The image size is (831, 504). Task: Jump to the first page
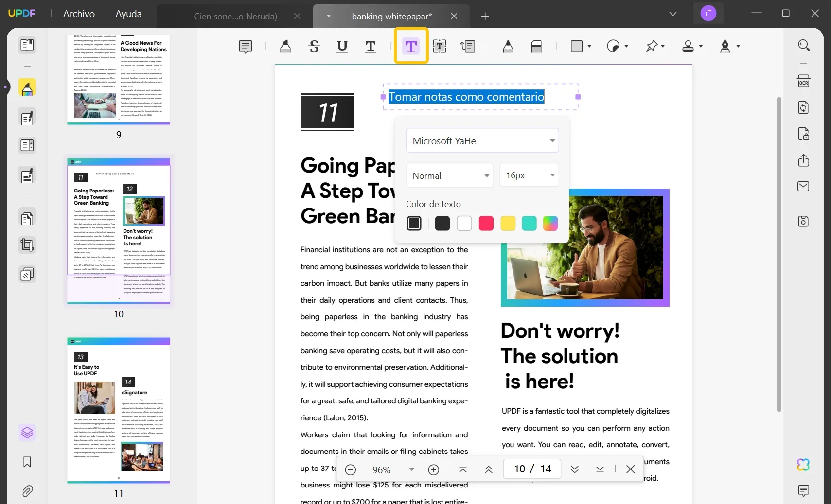coord(463,469)
